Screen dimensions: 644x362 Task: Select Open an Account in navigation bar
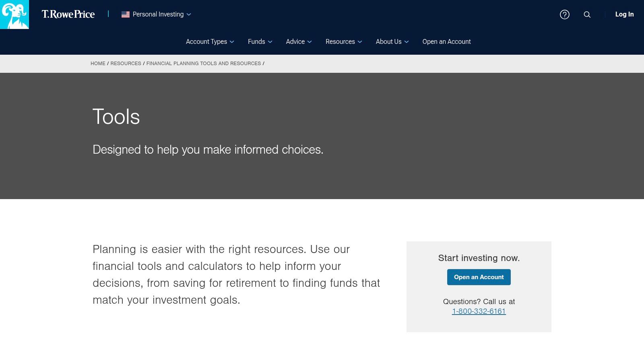pyautogui.click(x=446, y=42)
